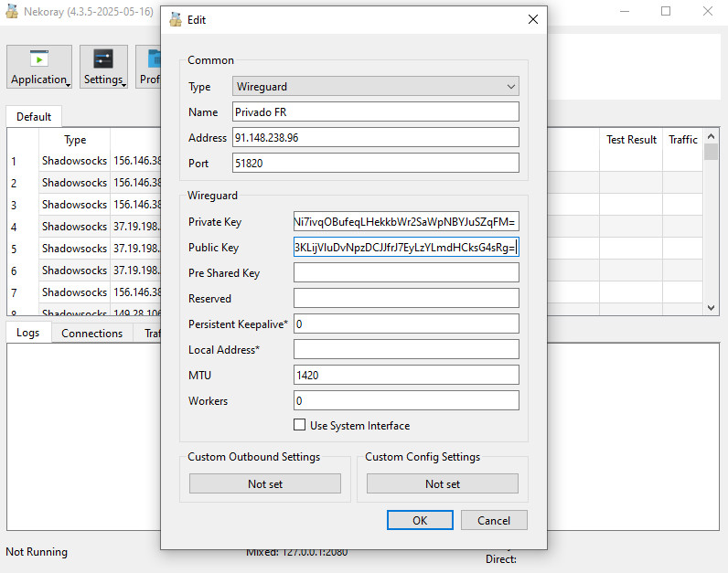The image size is (728, 573).
Task: Expand the Type Wireguard dropdown
Action: coord(375,87)
